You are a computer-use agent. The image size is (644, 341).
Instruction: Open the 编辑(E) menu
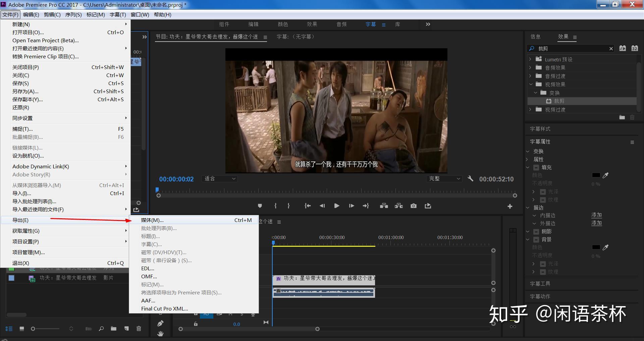pyautogui.click(x=31, y=15)
